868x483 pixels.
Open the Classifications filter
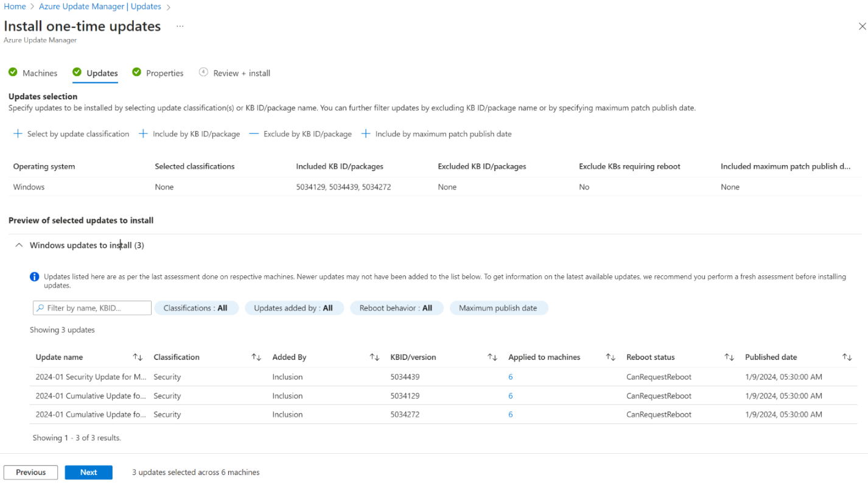pyautogui.click(x=196, y=308)
